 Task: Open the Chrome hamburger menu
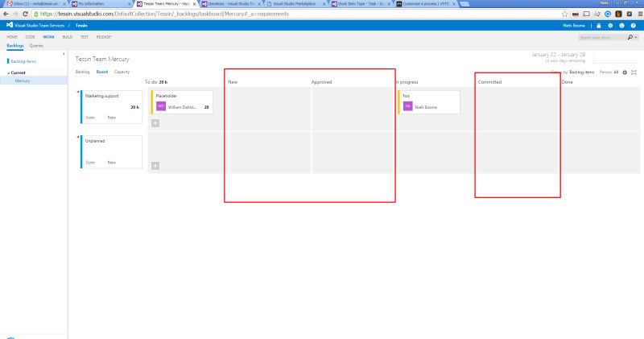point(640,14)
